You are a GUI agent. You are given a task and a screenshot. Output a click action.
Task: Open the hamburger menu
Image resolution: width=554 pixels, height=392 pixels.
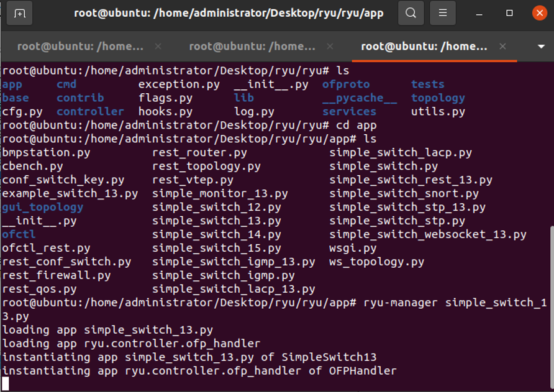pos(443,13)
